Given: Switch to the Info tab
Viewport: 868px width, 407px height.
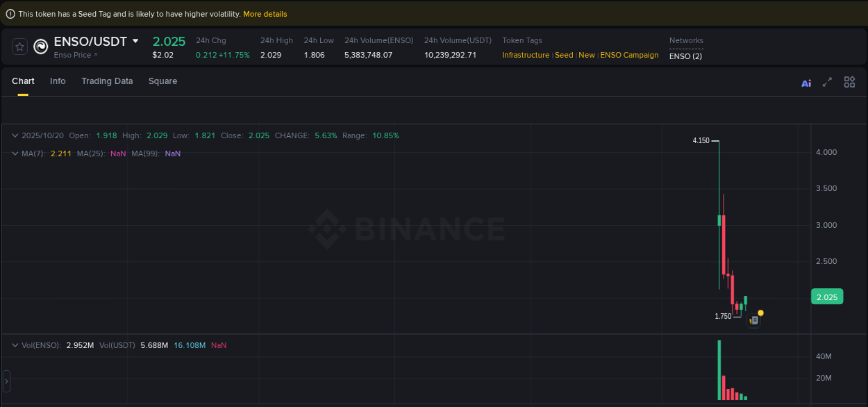Looking at the screenshot, I should click(58, 81).
